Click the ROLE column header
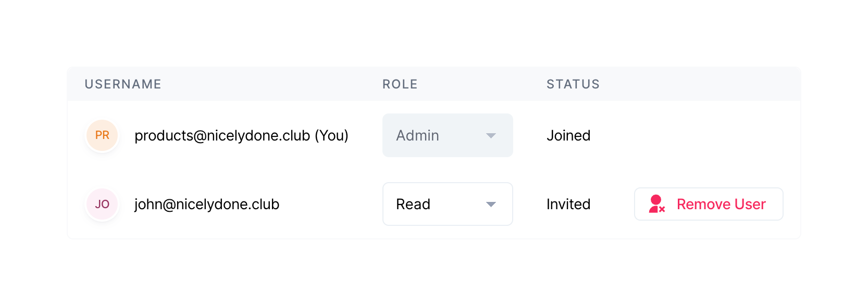Screen dimensions: 868x306 click(x=400, y=84)
